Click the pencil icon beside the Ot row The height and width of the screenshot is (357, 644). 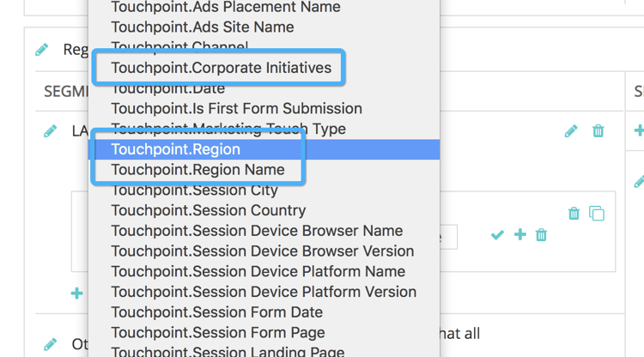[x=51, y=344]
